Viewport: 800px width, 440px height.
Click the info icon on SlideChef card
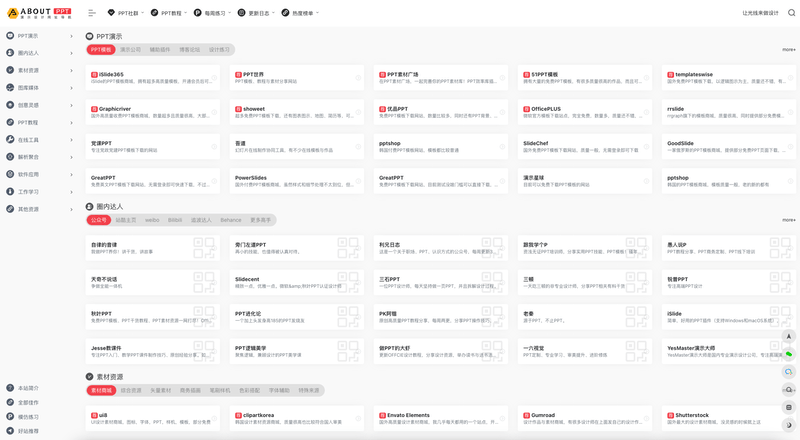pos(646,146)
